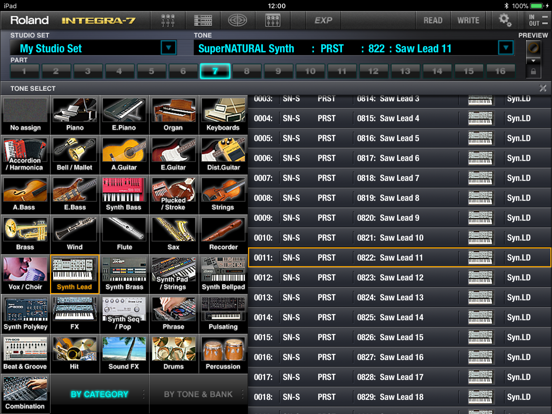The image size is (552, 414).
Task: Choose tone 0823: Saw Lead 12
Action: pyautogui.click(x=400, y=278)
